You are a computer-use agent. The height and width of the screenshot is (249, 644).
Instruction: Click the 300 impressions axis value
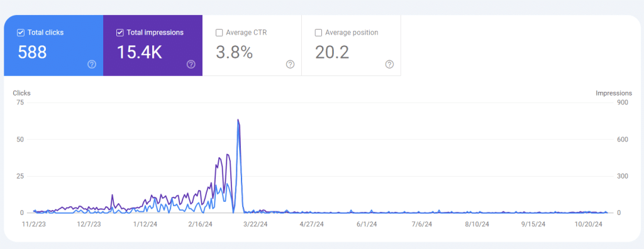[623, 176]
